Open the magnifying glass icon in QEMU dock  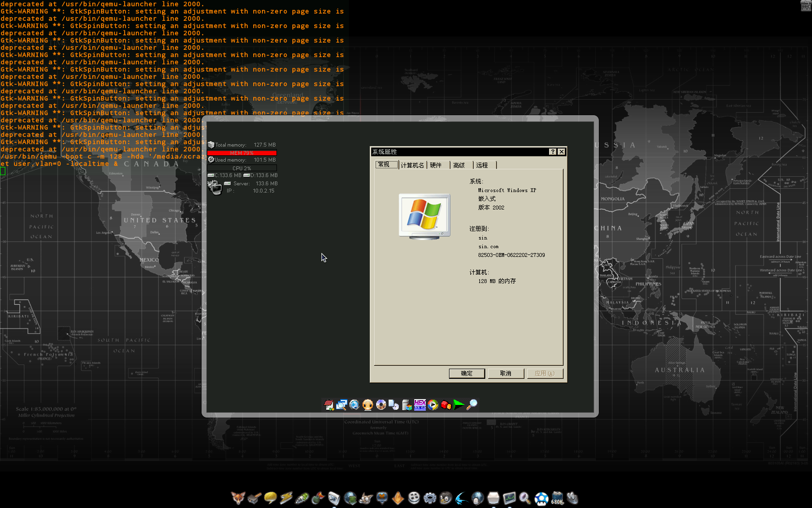click(472, 405)
